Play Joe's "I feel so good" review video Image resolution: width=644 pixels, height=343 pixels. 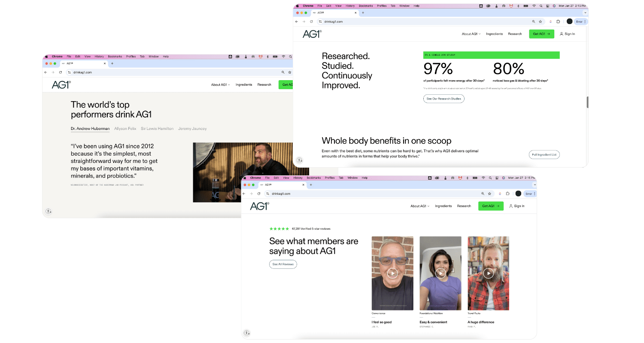(x=392, y=273)
